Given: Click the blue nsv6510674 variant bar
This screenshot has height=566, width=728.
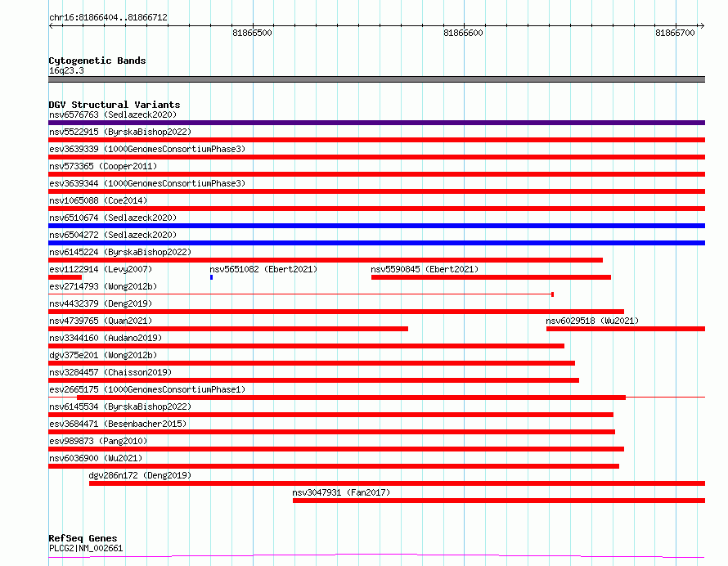Looking at the screenshot, I should (x=376, y=226).
